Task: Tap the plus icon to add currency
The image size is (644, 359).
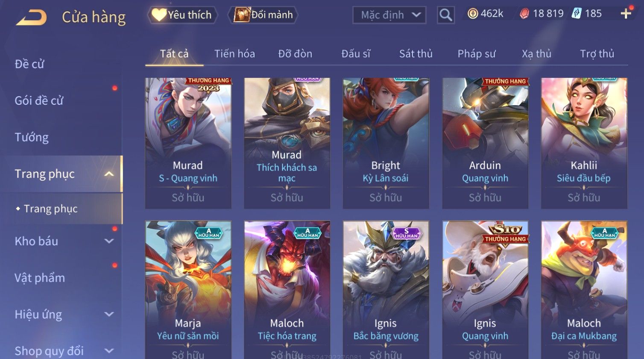Action: [626, 14]
